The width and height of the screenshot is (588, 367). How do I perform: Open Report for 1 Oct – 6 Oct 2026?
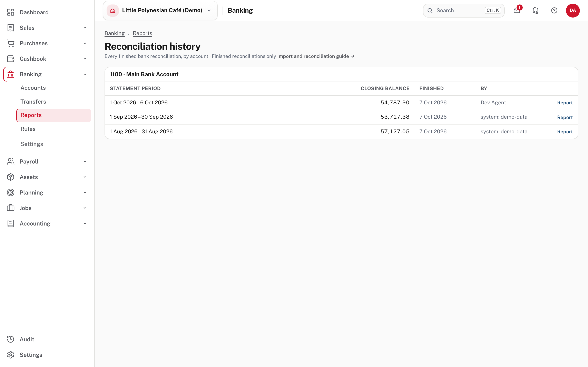565,103
